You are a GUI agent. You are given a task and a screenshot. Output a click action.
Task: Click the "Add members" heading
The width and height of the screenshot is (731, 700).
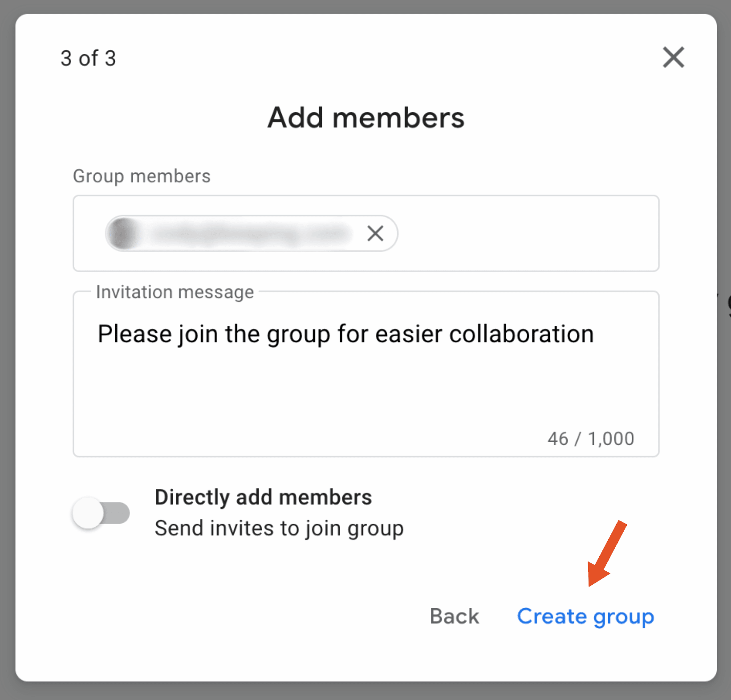pos(365,118)
